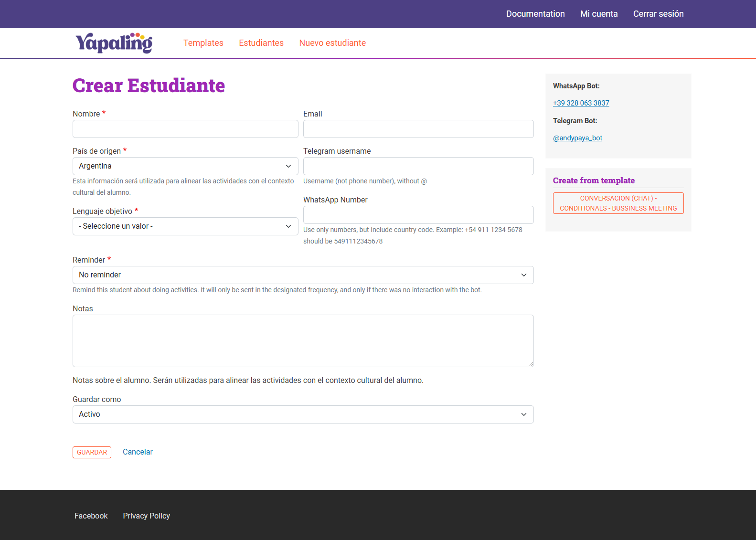The height and width of the screenshot is (540, 756).
Task: Open Documentation in the top bar
Action: click(x=535, y=14)
